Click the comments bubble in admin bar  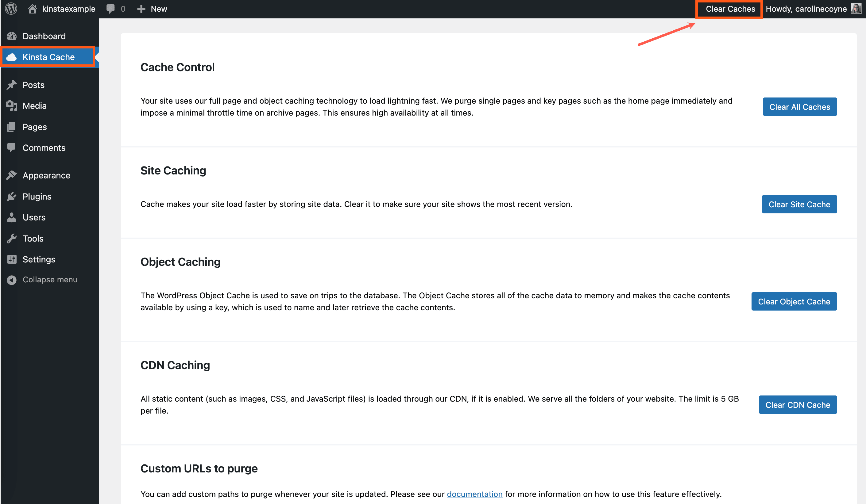[111, 9]
